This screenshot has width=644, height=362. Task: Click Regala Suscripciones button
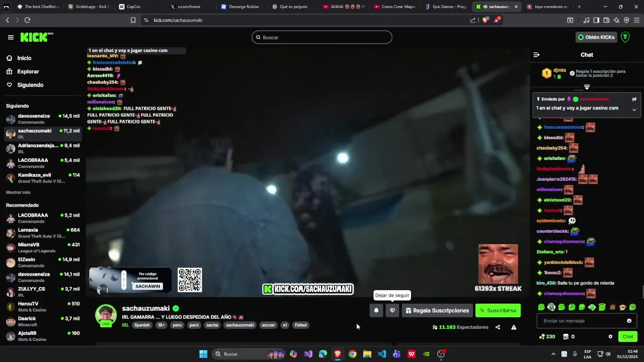pyautogui.click(x=437, y=311)
